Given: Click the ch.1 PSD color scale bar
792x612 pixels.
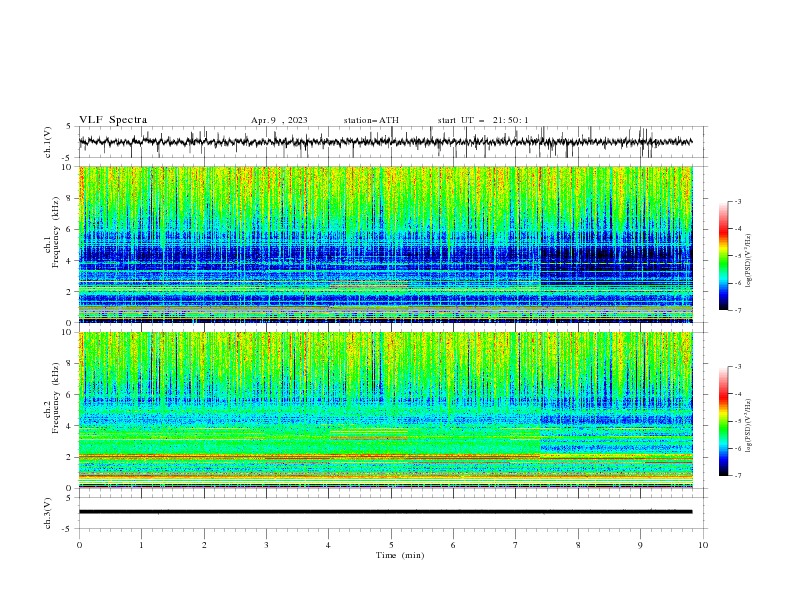Looking at the screenshot, I should 723,256.
